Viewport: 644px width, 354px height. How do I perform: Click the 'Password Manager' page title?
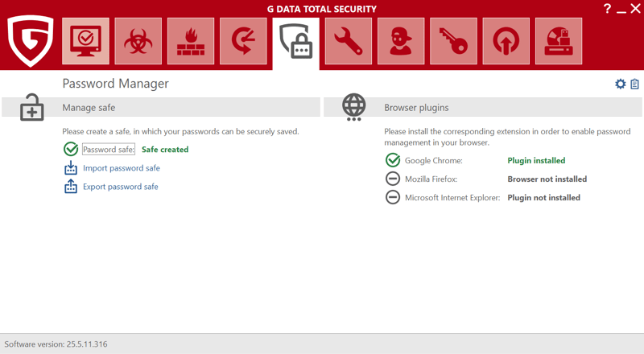point(115,84)
